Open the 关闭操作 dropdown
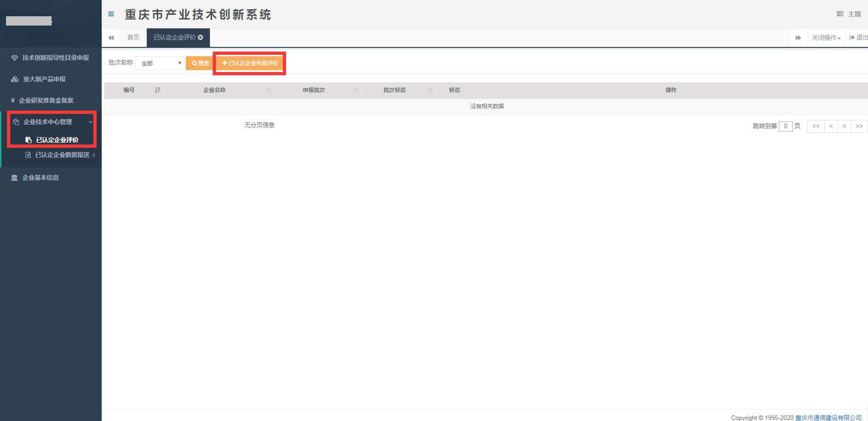The image size is (868, 421). point(826,38)
